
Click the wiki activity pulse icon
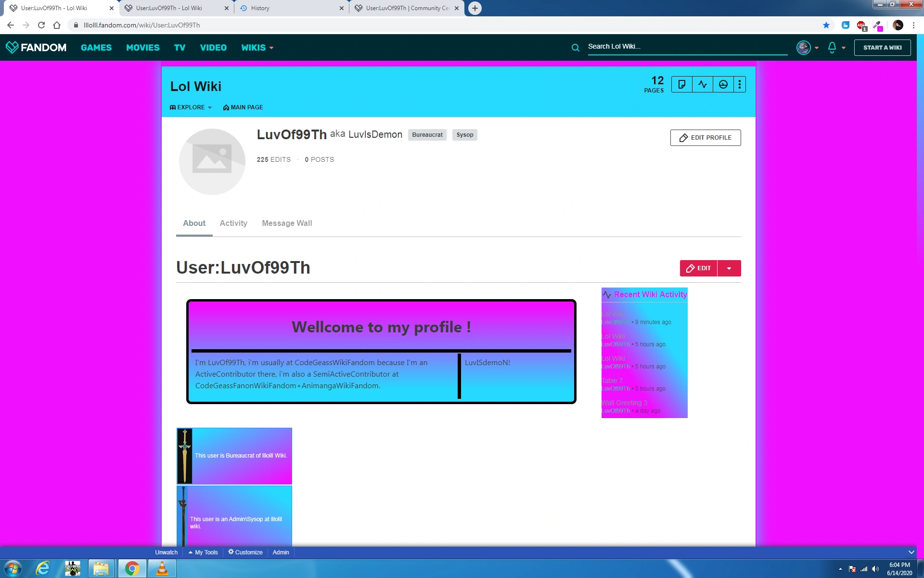pos(703,84)
